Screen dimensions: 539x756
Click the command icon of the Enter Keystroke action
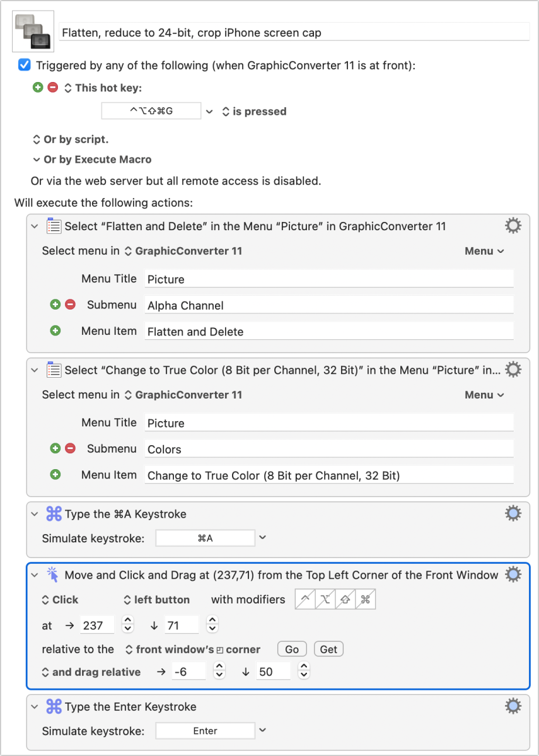54,706
